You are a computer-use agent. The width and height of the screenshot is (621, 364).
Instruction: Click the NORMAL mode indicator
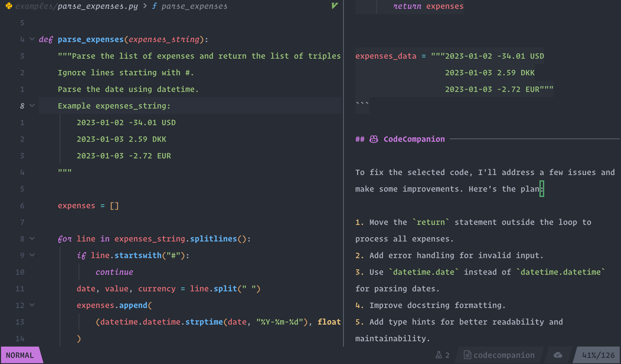click(20, 355)
